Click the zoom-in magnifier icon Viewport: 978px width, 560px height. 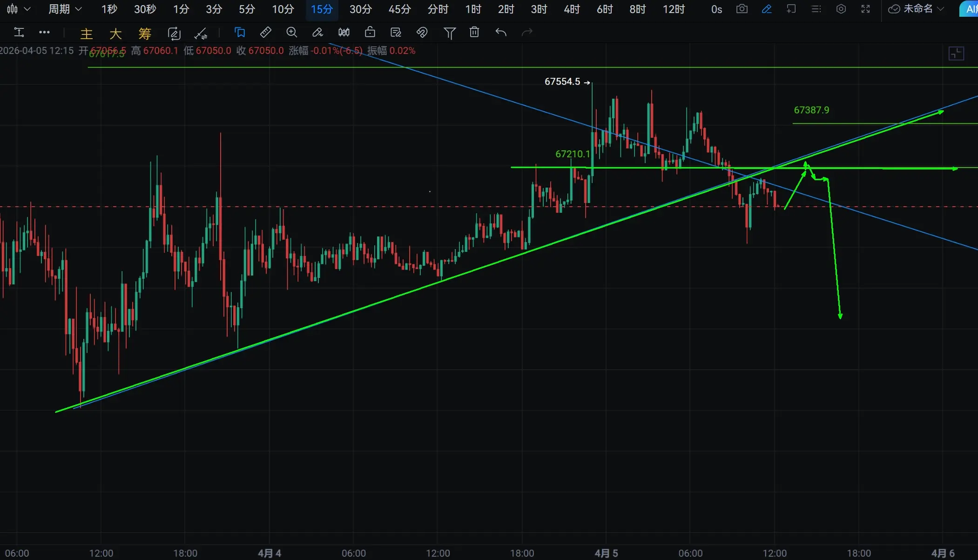click(x=292, y=33)
